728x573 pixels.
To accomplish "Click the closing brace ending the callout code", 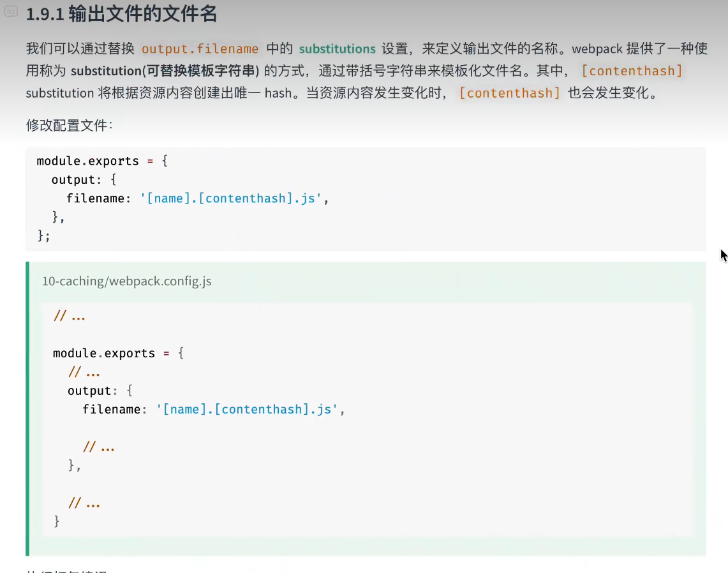I will (x=57, y=521).
